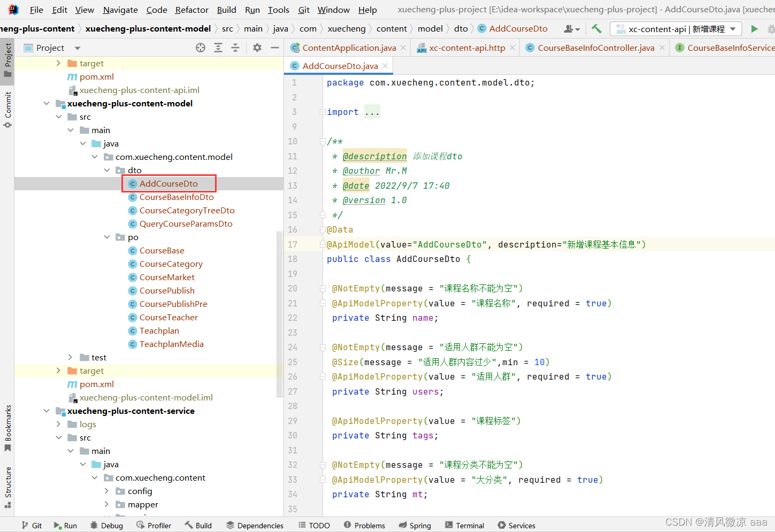The image size is (775, 532).
Task: Select AddCourseDto in project tree
Action: point(168,184)
